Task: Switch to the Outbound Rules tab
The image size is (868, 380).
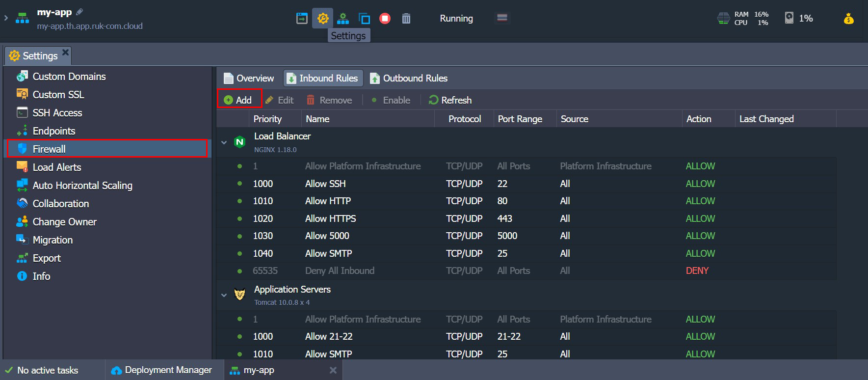Action: coord(408,78)
